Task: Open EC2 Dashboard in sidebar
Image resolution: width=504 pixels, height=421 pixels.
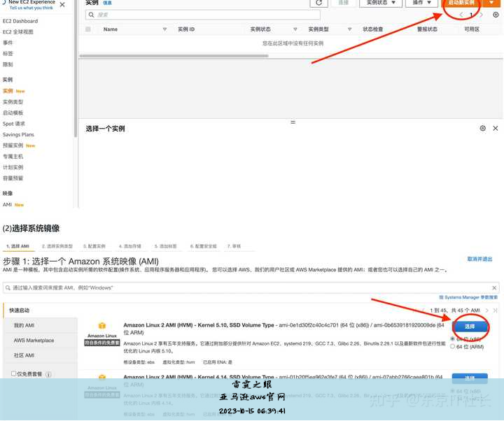Action: [20, 21]
